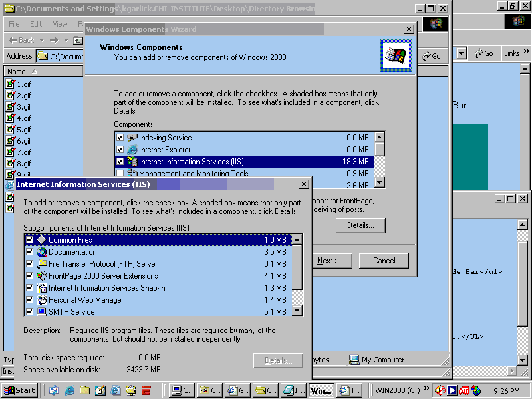Screen dimensions: 532x399
Task: Expand the address bar dropdown beside Go
Action: (461, 53)
